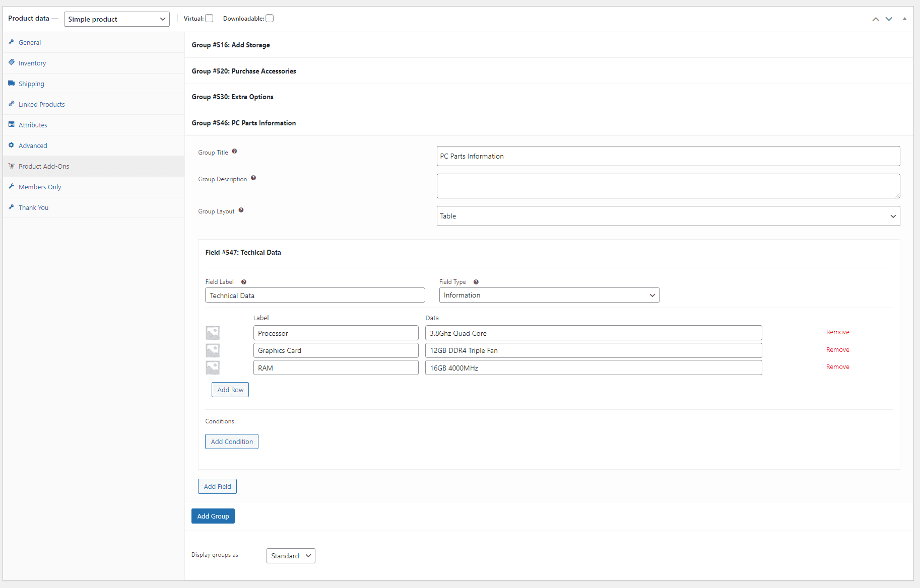The width and height of the screenshot is (920, 588).
Task: Open the Shipping tab
Action: point(94,84)
